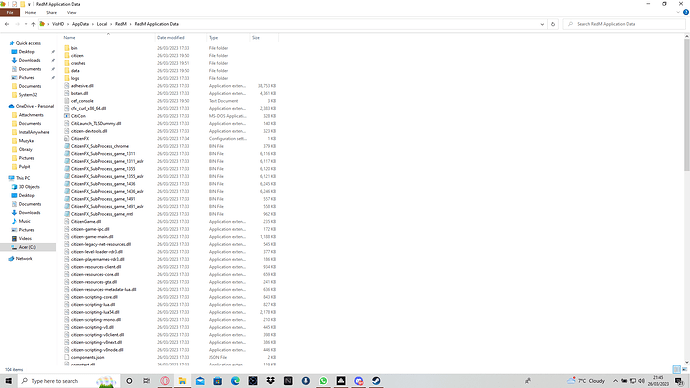The width and height of the screenshot is (690, 388).
Task: Open Steam from the taskbar
Action: [376, 381]
